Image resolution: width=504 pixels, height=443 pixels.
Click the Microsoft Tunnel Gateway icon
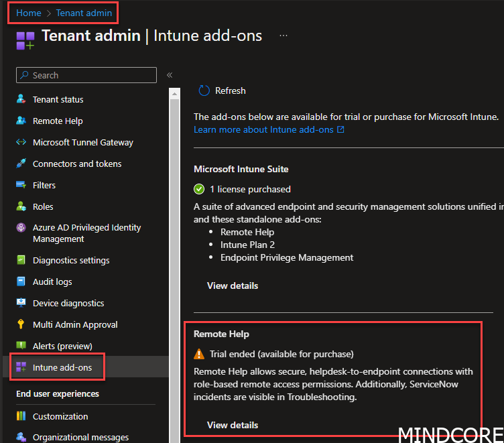[21, 142]
